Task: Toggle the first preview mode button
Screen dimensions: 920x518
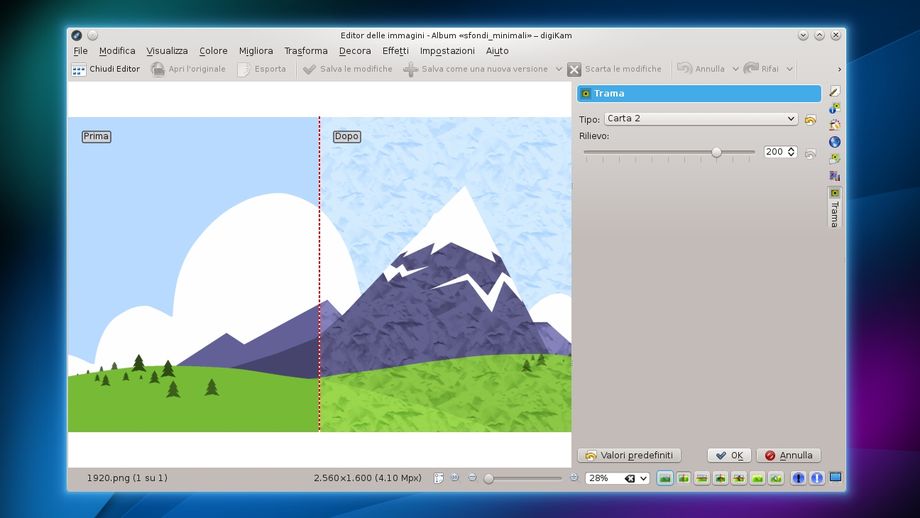Action: tap(665, 478)
